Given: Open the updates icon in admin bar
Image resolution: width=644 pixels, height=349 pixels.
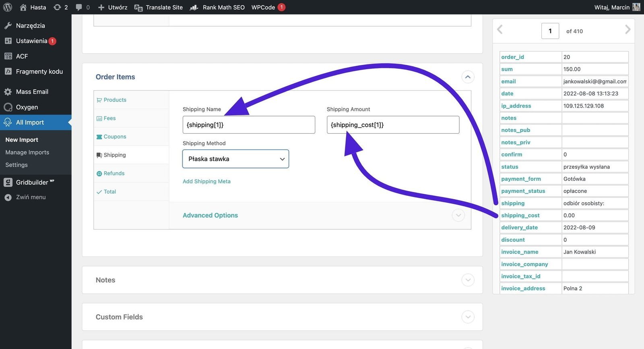Looking at the screenshot, I should tap(58, 7).
